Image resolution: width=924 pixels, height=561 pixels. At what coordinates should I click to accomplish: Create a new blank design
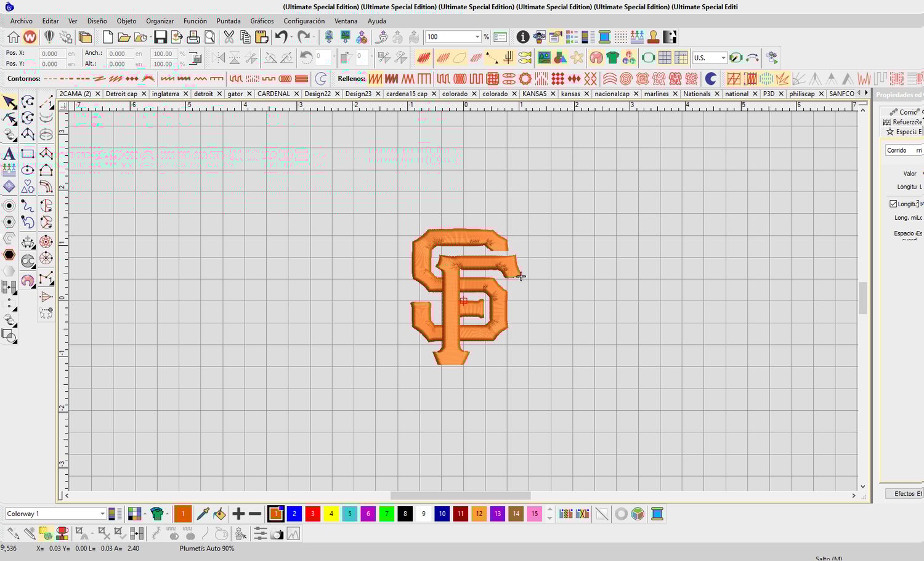108,37
